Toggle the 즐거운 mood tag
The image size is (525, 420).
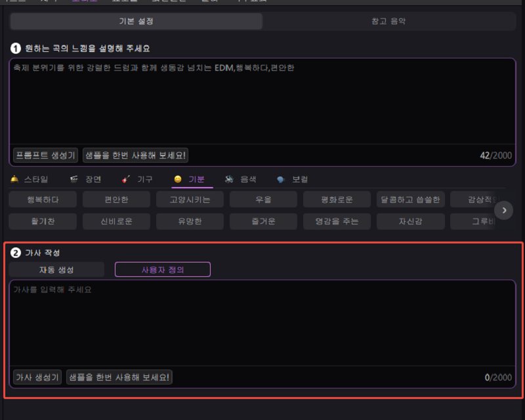(263, 221)
